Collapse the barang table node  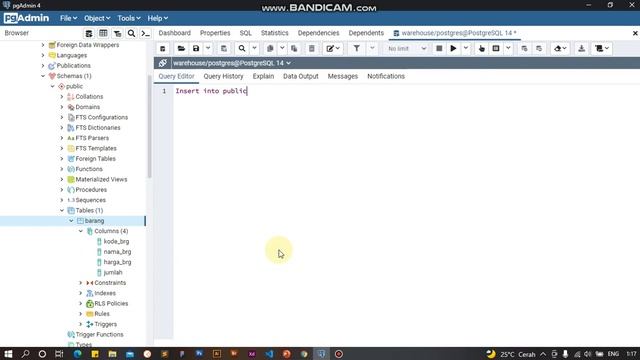71,221
